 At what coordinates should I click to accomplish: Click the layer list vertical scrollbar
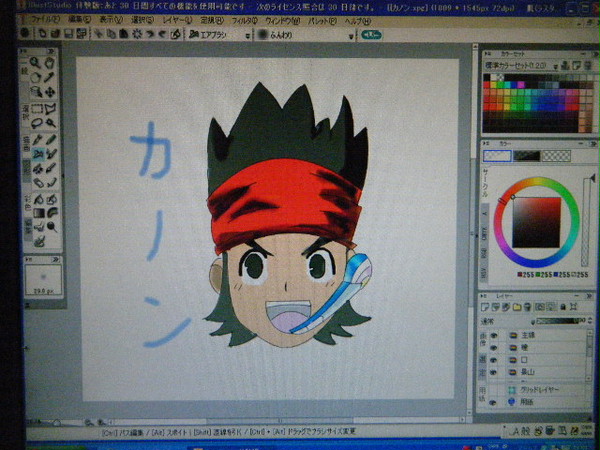[x=590, y=356]
